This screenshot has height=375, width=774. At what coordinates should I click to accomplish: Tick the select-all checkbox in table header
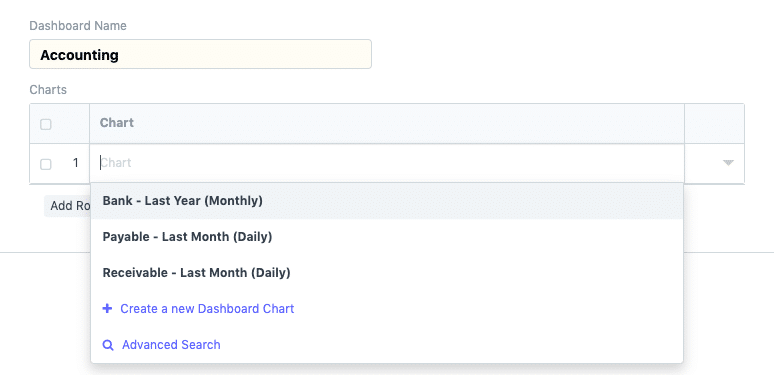point(45,124)
